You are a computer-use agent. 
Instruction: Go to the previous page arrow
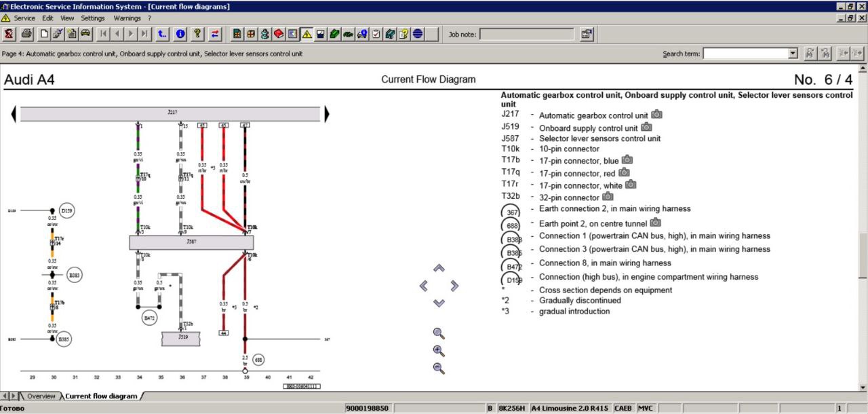(x=117, y=33)
